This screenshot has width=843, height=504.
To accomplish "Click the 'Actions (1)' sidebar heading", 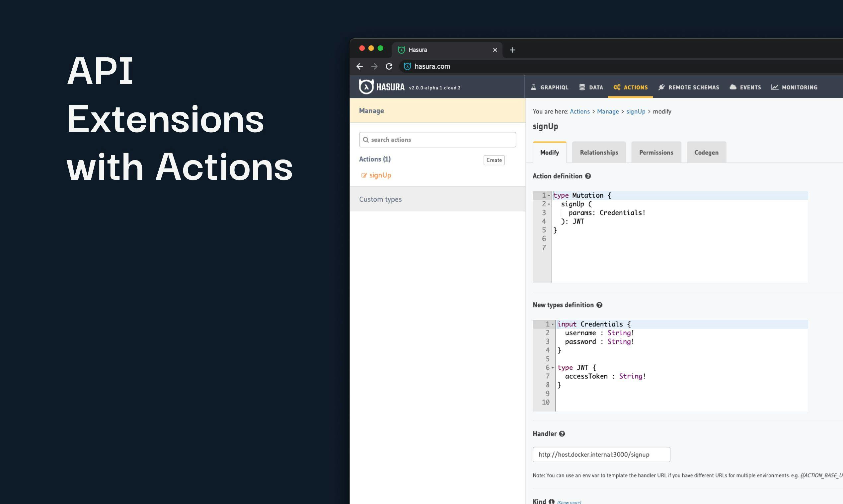I will pyautogui.click(x=375, y=159).
